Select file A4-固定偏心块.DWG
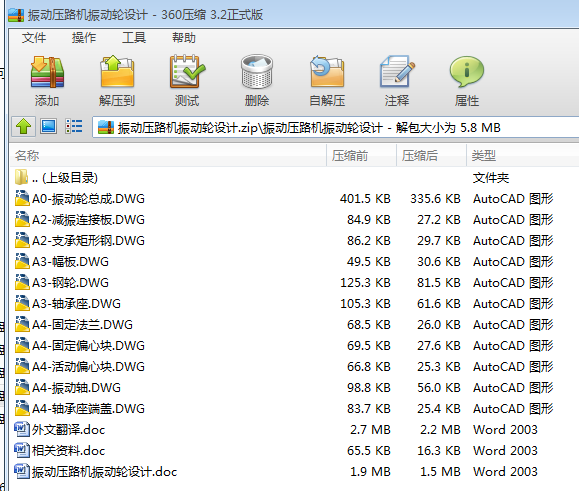 point(88,346)
